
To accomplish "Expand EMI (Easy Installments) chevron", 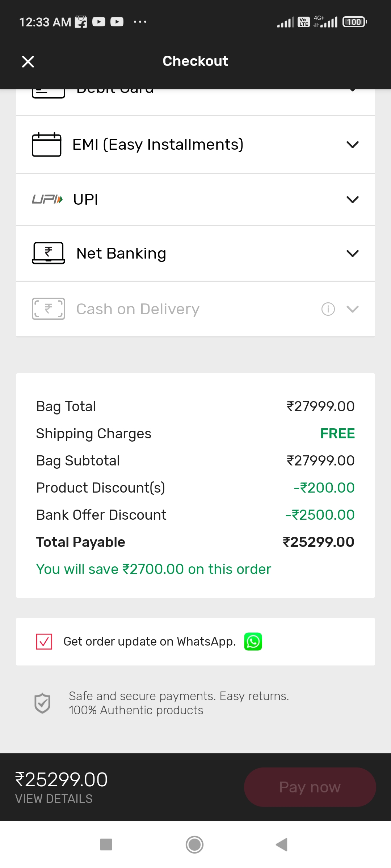I will (x=353, y=145).
